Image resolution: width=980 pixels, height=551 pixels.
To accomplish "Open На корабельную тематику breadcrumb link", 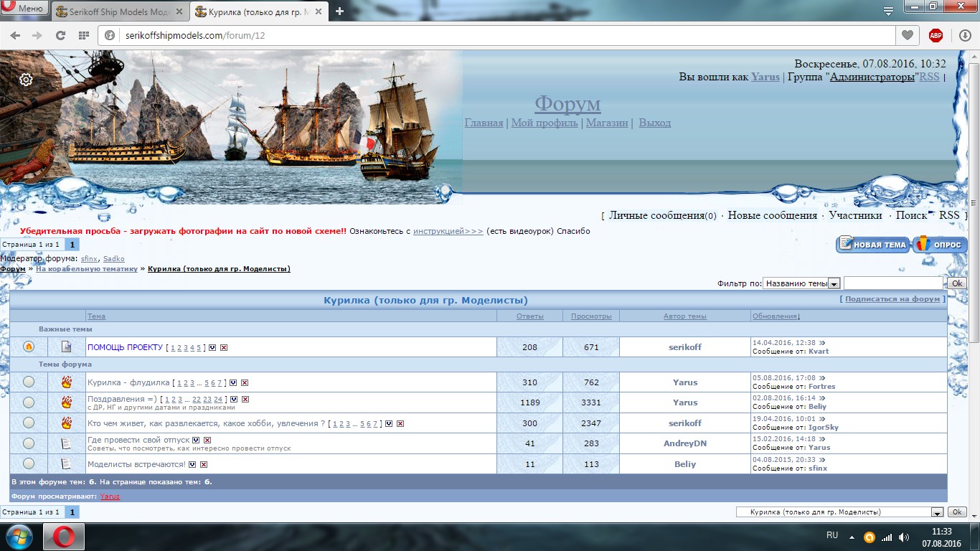I will tap(87, 269).
